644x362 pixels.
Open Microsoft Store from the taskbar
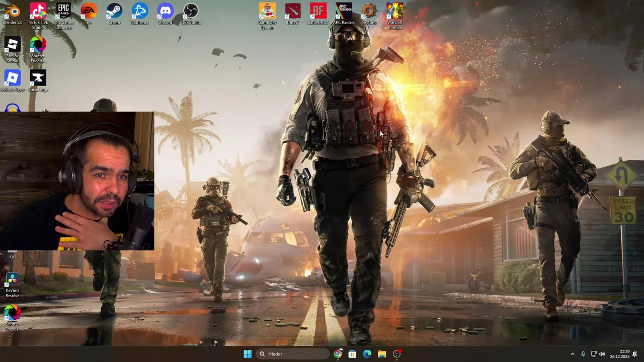coord(352,354)
